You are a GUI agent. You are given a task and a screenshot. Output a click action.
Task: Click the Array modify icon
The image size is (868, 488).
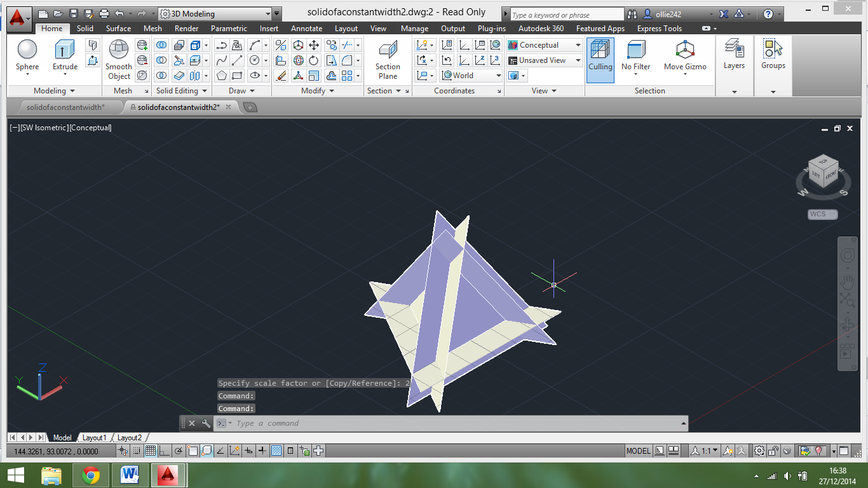click(x=347, y=76)
